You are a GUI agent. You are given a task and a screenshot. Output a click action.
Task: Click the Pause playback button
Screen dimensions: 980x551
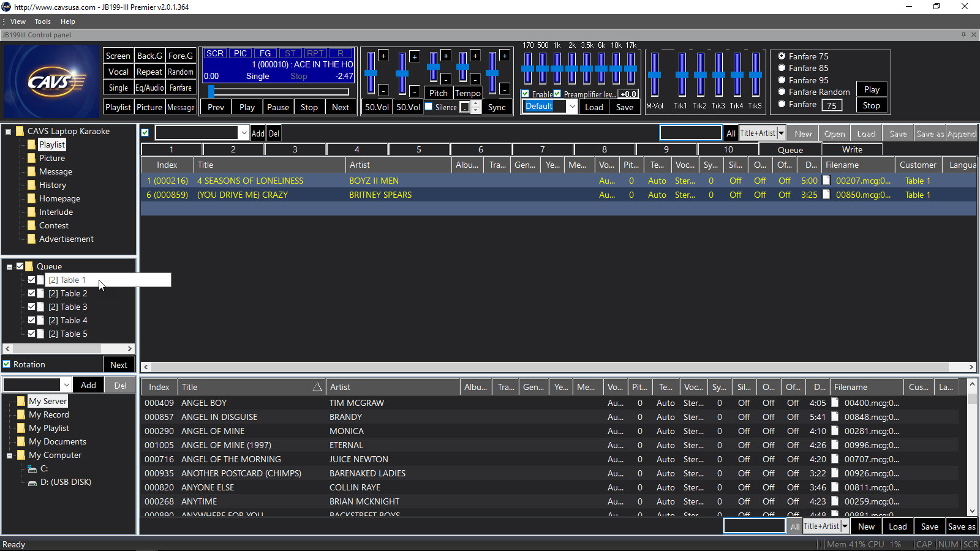278,107
